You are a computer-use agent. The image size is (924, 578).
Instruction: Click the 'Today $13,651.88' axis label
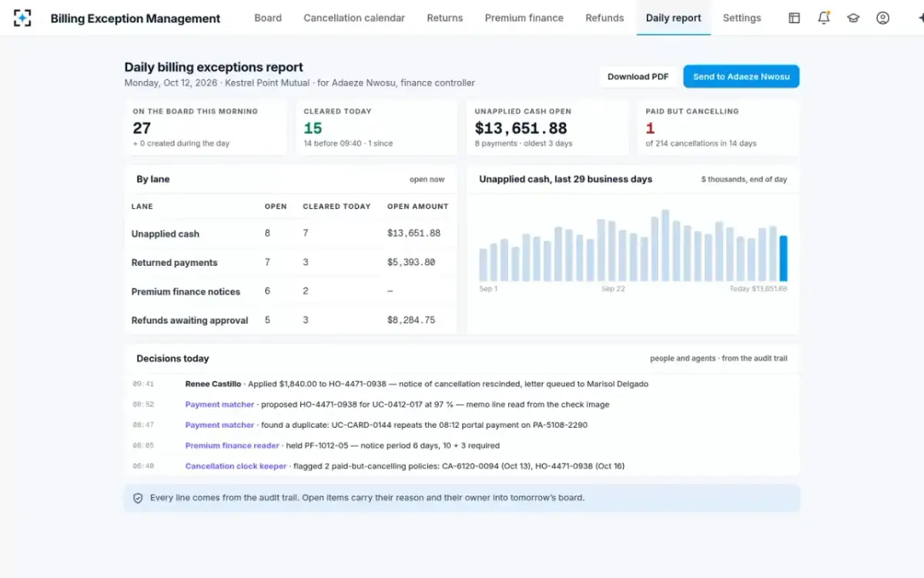[758, 289]
